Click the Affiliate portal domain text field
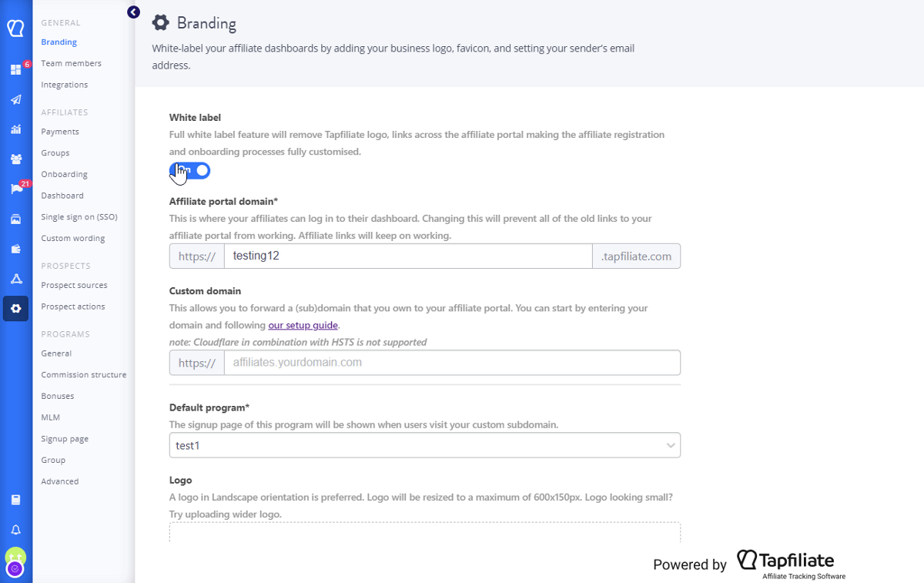This screenshot has width=924, height=583. (407, 256)
